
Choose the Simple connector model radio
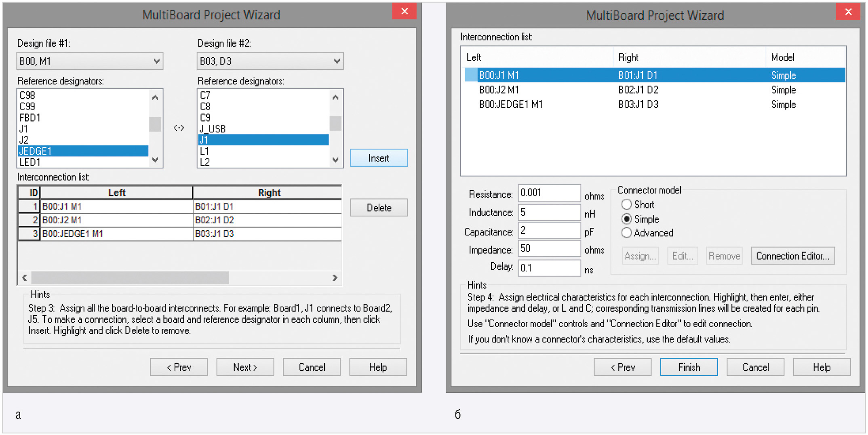(626, 219)
